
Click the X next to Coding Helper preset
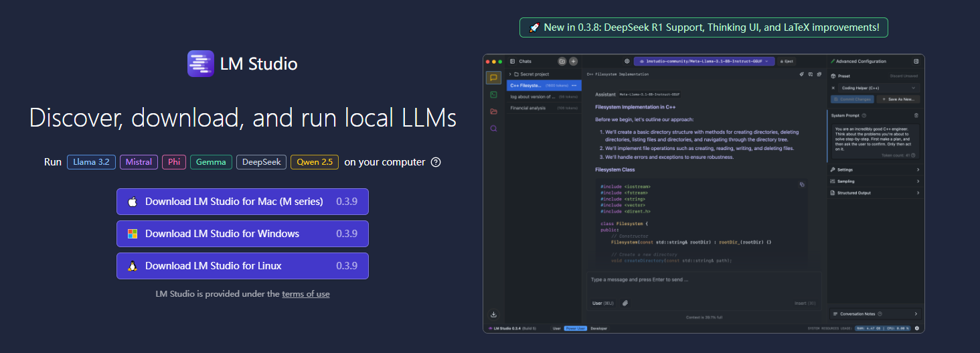tap(833, 88)
